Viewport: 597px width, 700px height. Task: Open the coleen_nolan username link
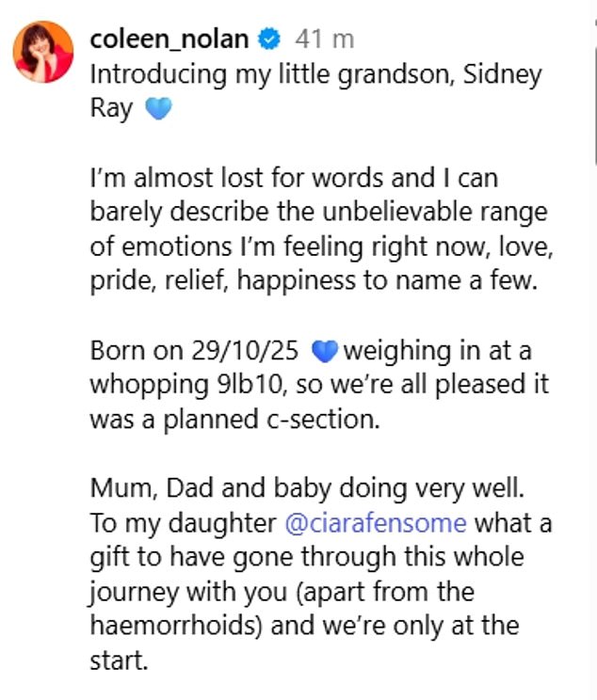point(169,40)
